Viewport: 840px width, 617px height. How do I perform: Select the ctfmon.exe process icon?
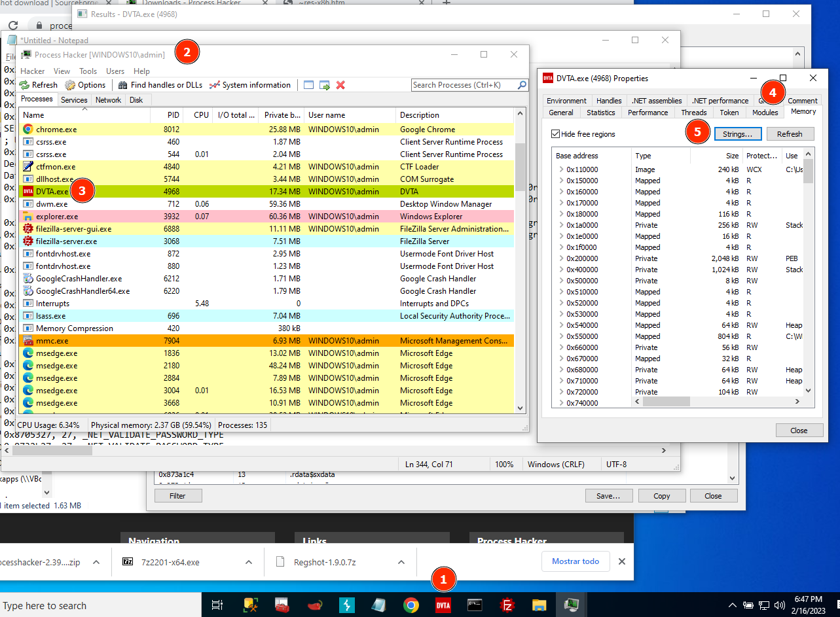pos(28,167)
